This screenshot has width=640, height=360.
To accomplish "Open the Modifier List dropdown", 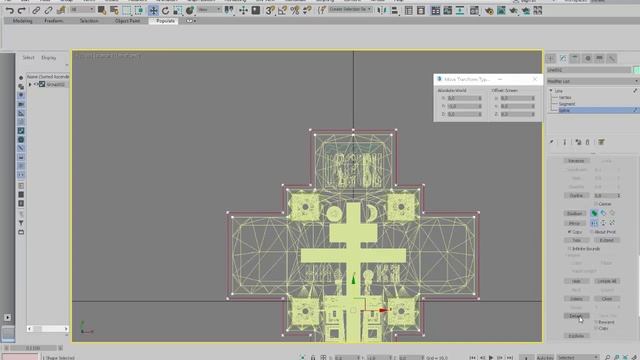I will (x=593, y=81).
